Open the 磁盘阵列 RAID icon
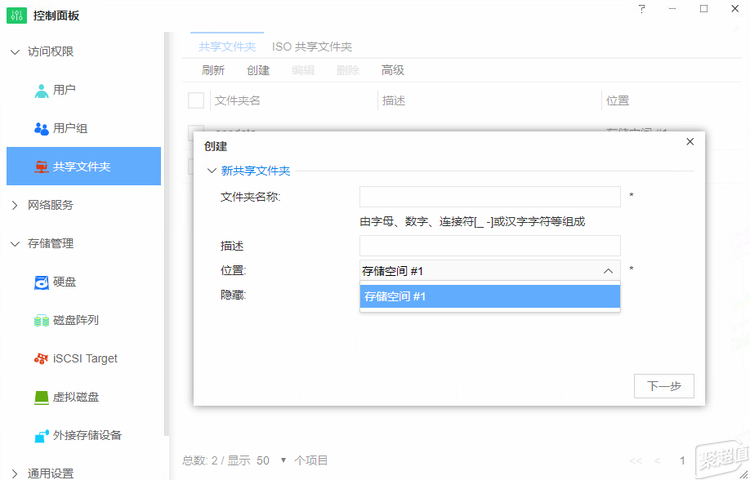Image resolution: width=750 pixels, height=480 pixels. tap(41, 321)
